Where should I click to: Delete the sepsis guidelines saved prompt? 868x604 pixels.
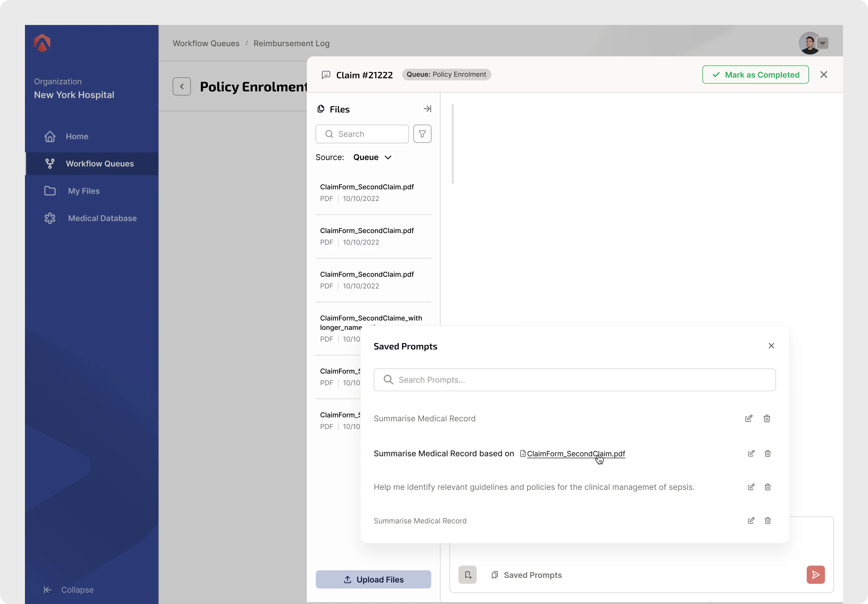[x=767, y=487]
